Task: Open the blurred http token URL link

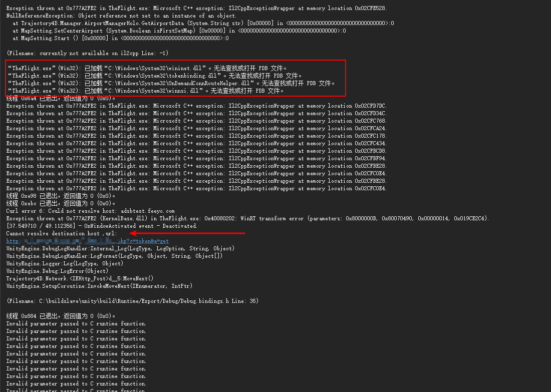Action: click(88, 241)
